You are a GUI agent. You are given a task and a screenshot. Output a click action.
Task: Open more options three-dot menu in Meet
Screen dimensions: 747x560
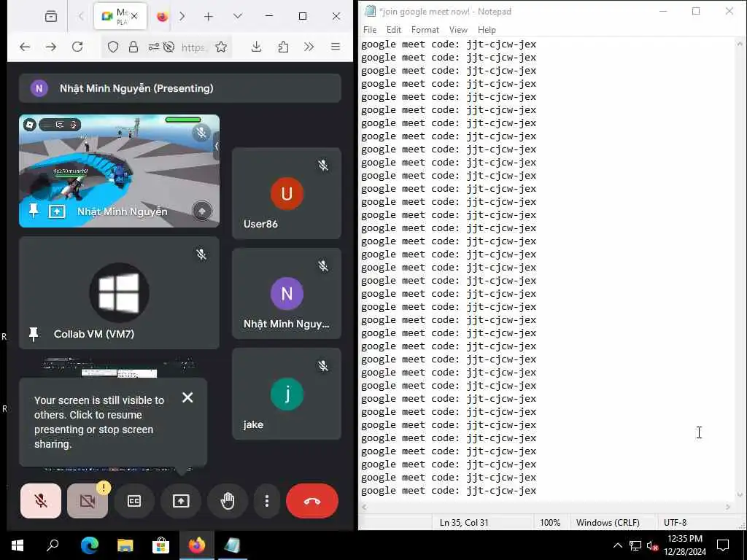pos(267,500)
